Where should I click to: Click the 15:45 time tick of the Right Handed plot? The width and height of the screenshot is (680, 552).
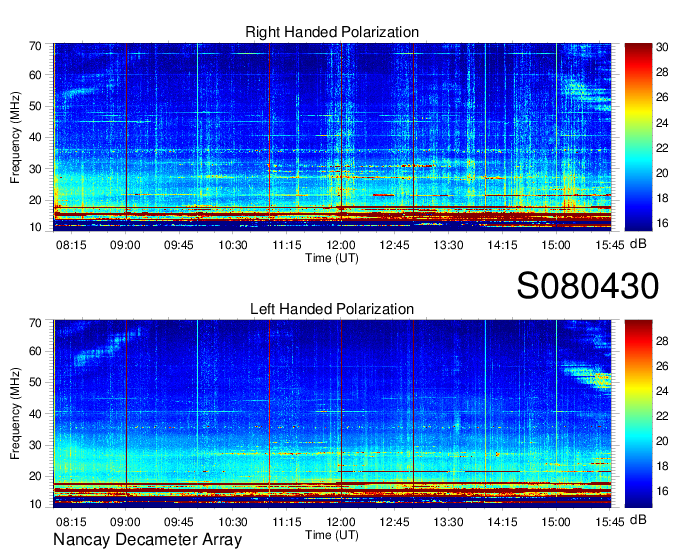coord(610,245)
